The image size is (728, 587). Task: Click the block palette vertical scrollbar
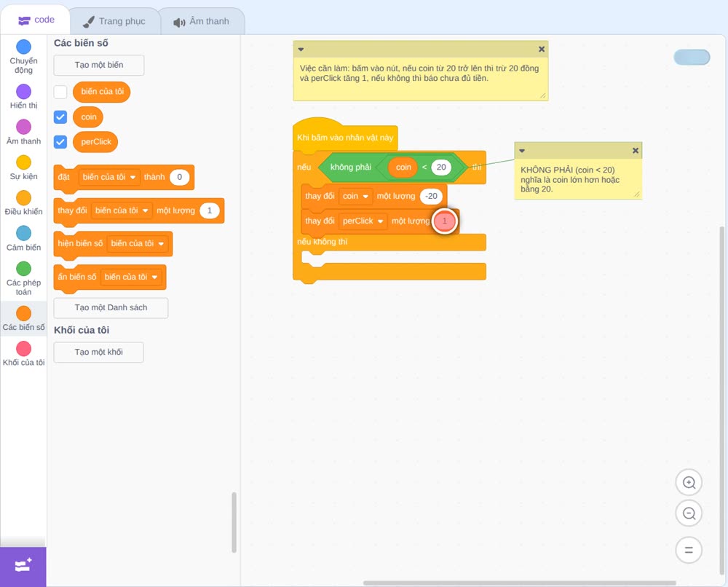[234, 522]
